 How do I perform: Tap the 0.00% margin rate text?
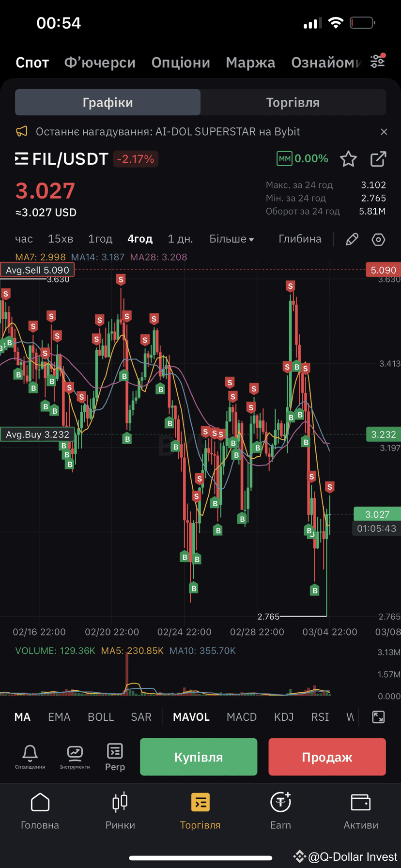point(311,158)
